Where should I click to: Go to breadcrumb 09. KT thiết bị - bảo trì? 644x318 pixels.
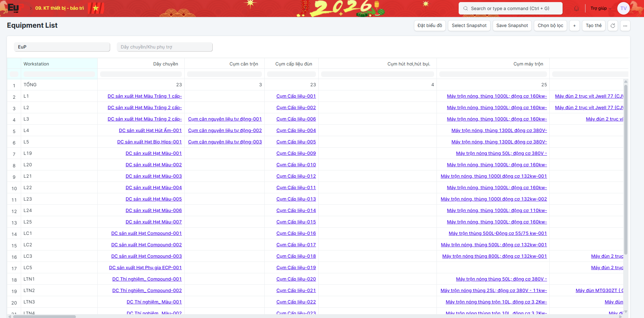click(60, 8)
